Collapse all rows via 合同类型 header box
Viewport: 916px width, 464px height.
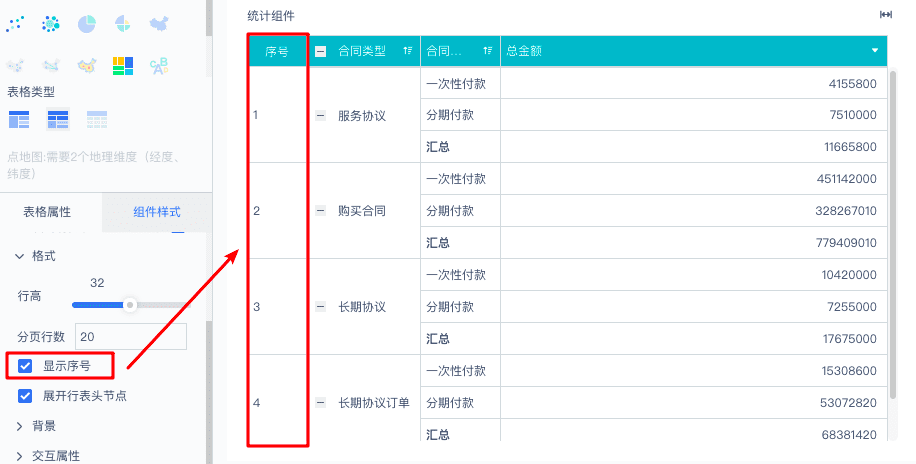(x=321, y=51)
